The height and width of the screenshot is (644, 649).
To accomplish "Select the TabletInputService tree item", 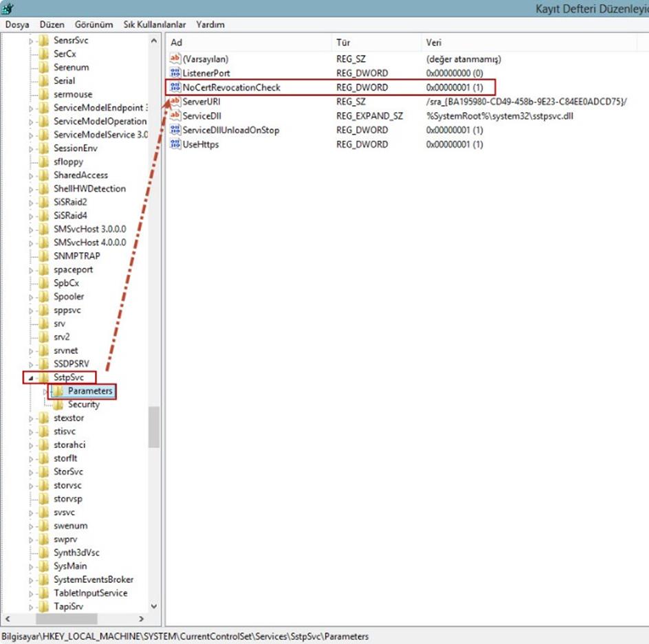I will [x=91, y=592].
